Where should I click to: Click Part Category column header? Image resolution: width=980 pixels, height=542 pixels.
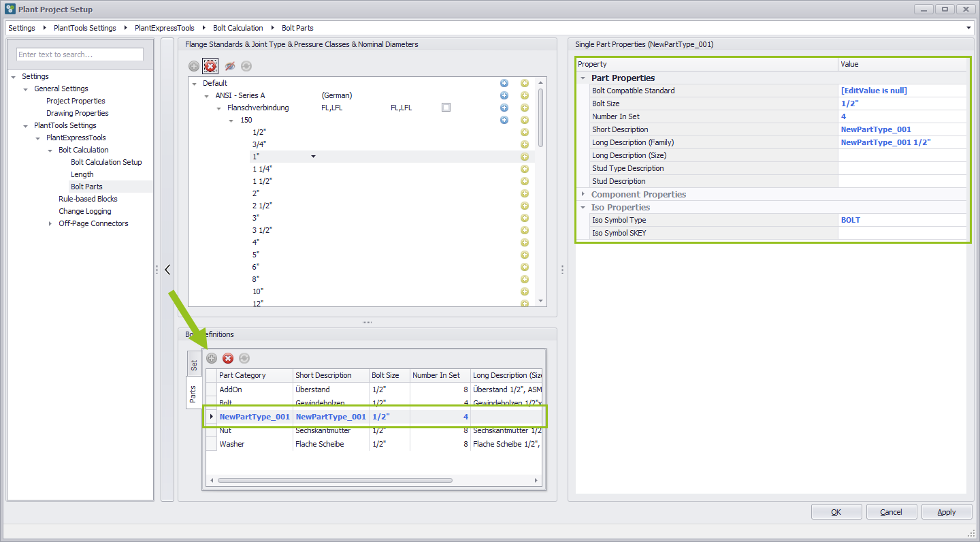point(255,375)
